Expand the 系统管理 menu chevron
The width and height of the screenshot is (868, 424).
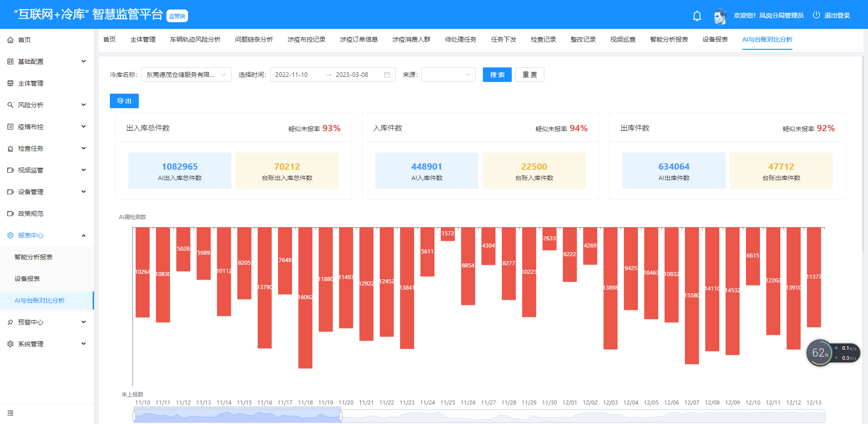[x=84, y=344]
